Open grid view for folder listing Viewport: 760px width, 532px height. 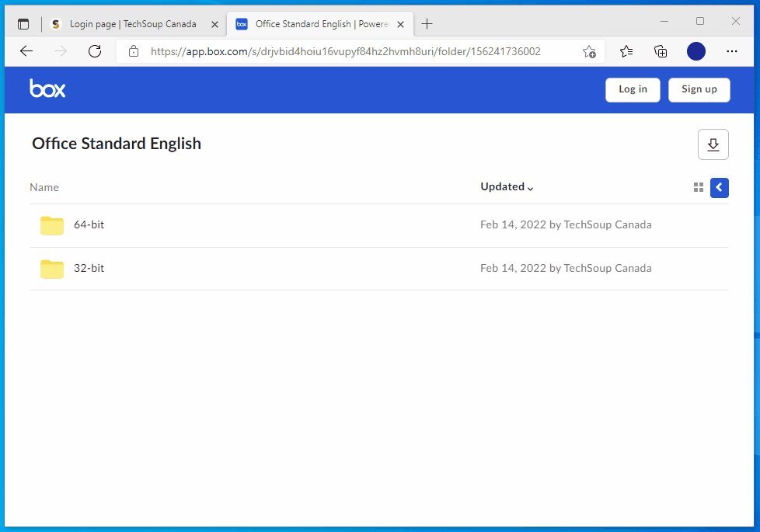[698, 187]
